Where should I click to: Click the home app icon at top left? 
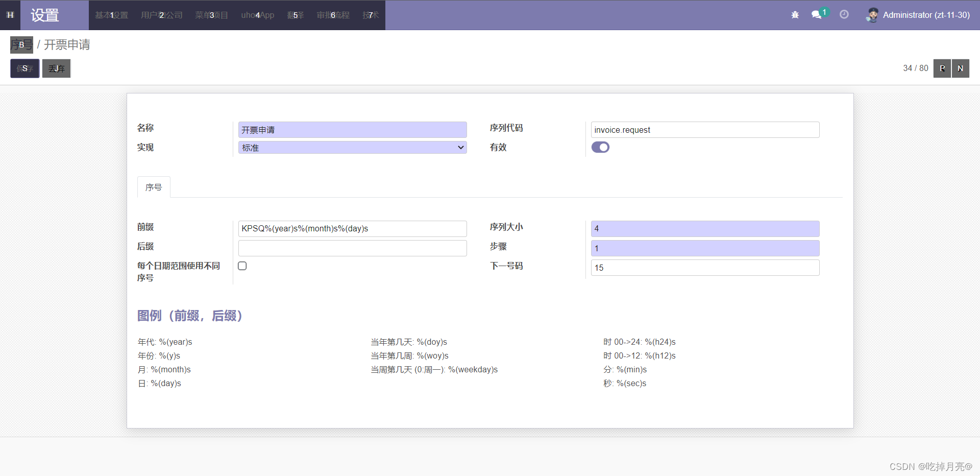(x=10, y=15)
